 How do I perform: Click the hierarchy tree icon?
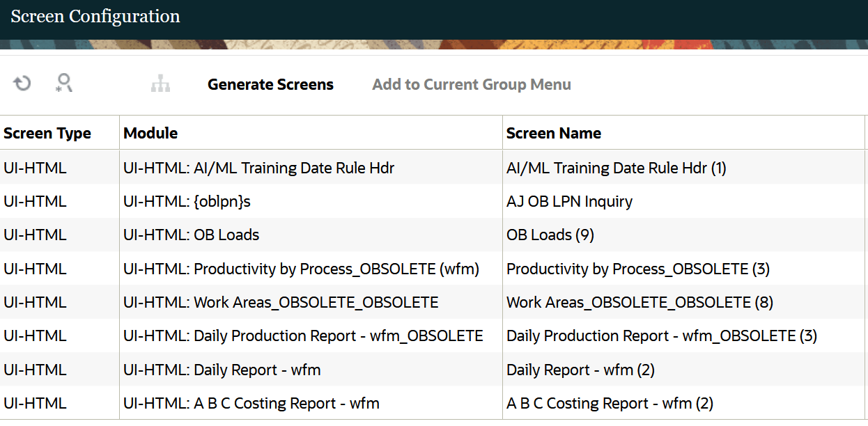pyautogui.click(x=160, y=84)
